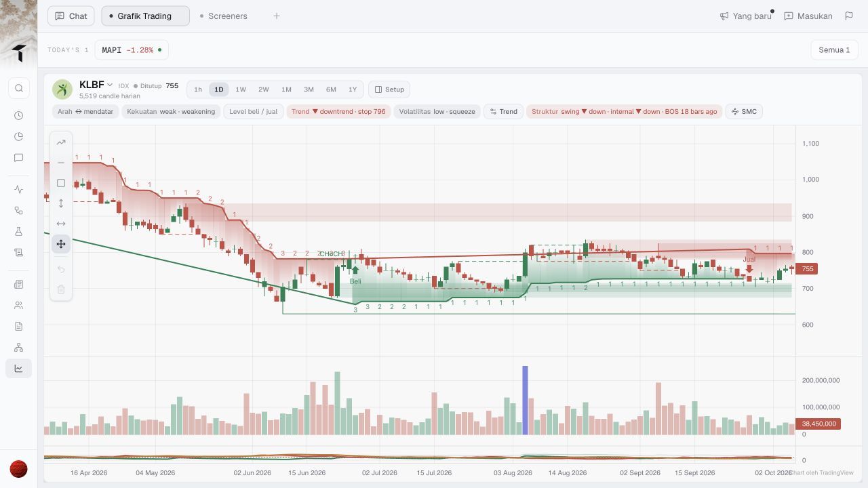
Task: Open Yang baru announcements
Action: tap(746, 16)
